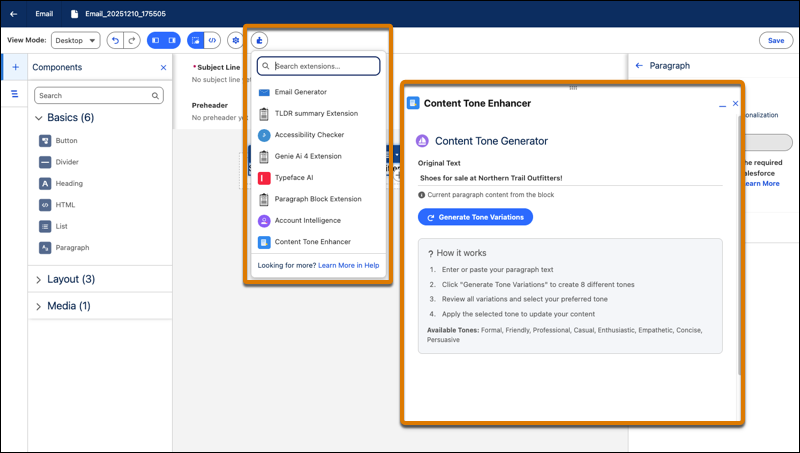Expand the Media (1) section
800x453 pixels.
tap(38, 306)
